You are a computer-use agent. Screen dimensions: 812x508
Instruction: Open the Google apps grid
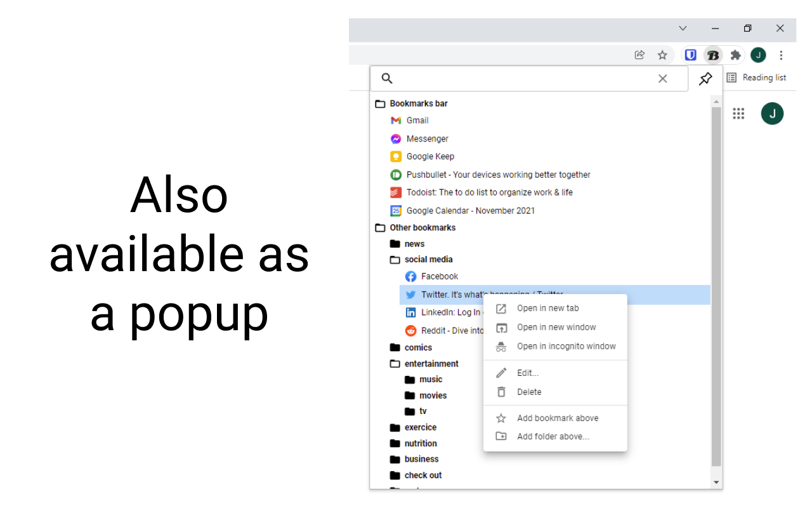pos(738,114)
